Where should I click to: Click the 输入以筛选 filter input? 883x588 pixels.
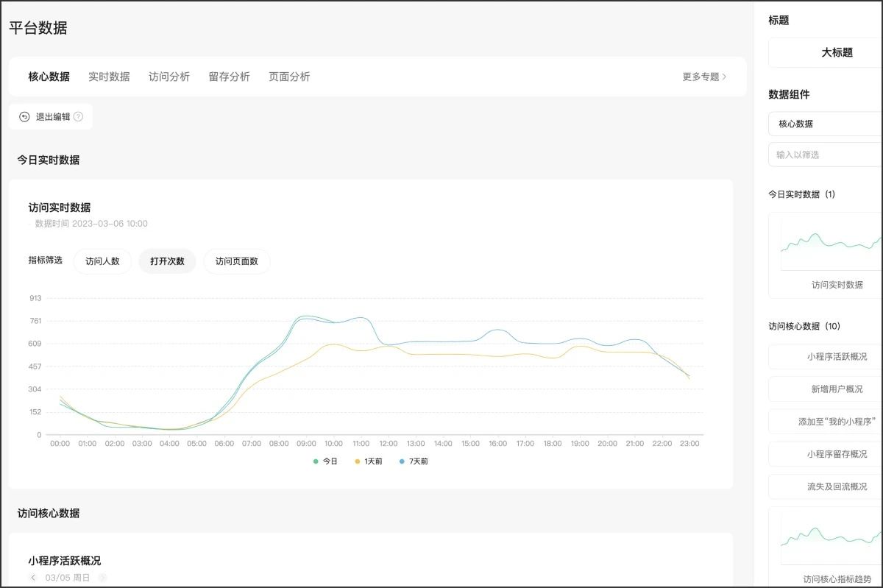pos(825,155)
